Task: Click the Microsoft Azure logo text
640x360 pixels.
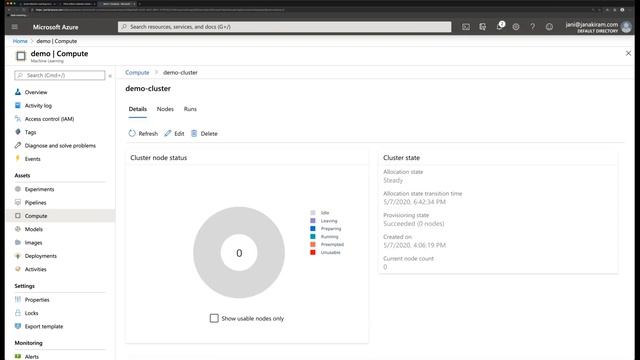Action: [56, 27]
